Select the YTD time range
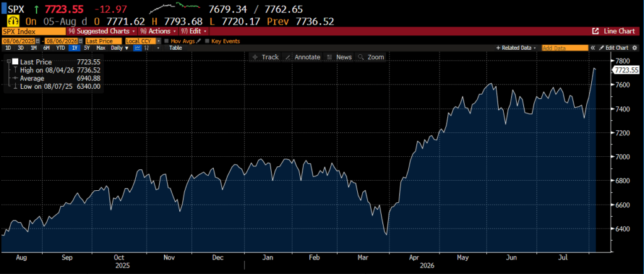Image resolution: width=644 pixels, height=274 pixels. pos(60,48)
